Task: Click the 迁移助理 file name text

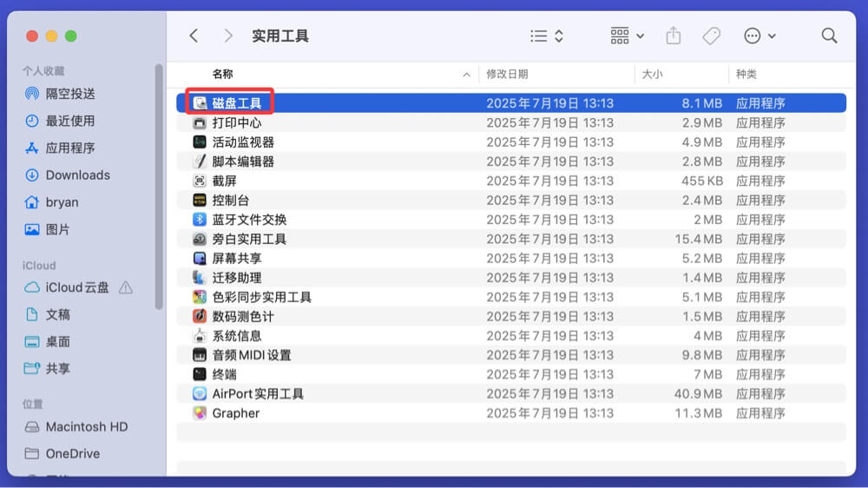Action: tap(236, 278)
